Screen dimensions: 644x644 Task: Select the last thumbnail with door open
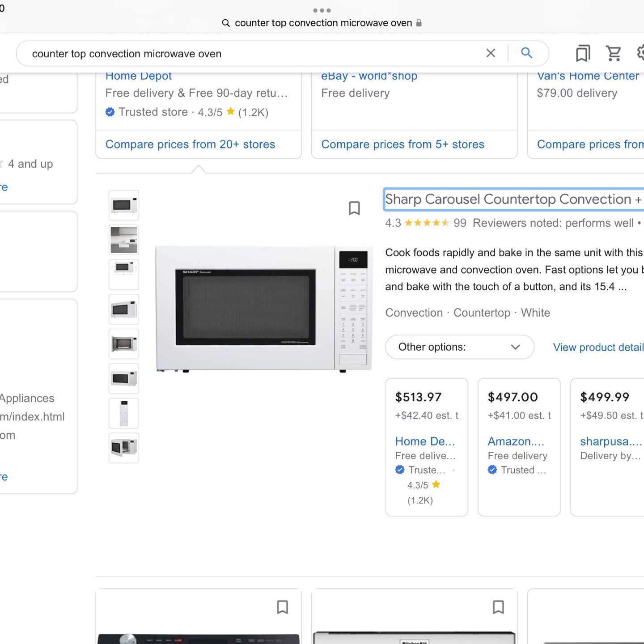coord(124,448)
